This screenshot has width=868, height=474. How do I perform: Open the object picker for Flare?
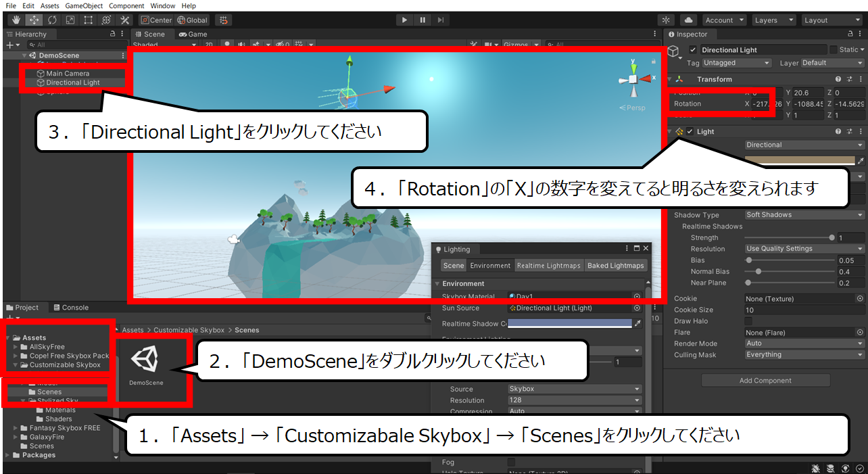(x=860, y=333)
